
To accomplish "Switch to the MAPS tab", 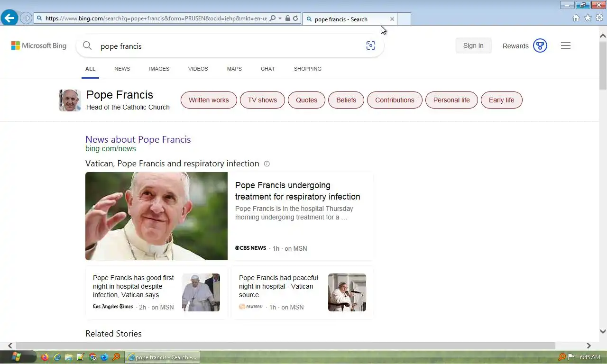I will (x=234, y=69).
